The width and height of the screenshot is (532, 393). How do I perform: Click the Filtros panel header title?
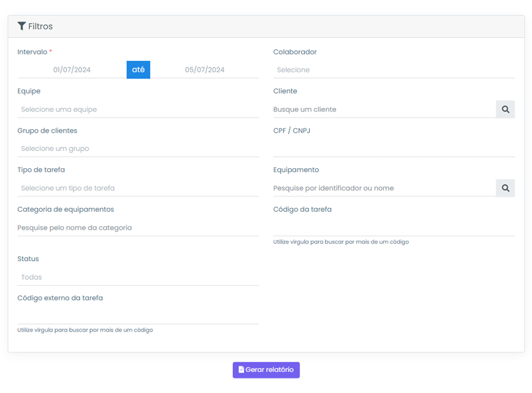[41, 26]
